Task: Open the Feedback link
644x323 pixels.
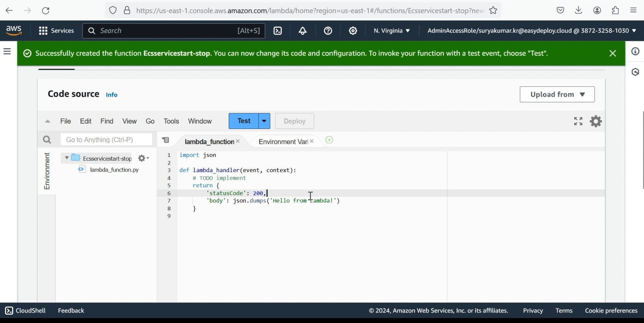Action: pos(72,311)
